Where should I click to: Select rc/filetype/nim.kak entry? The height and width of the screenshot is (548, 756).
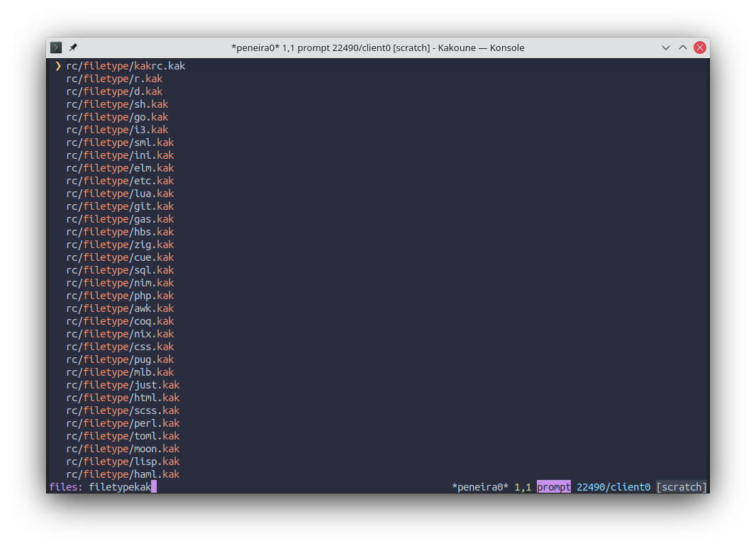coord(120,283)
